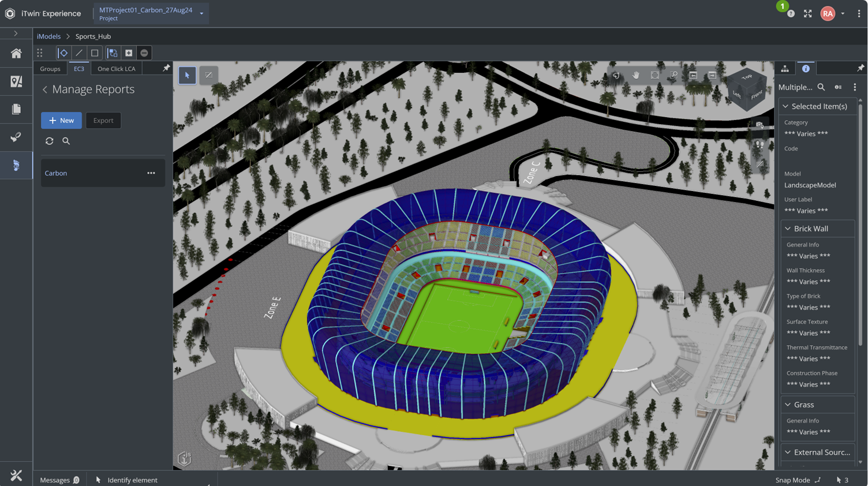Open the iModels breadcrumb link
Viewport: 868px width, 486px height.
48,36
